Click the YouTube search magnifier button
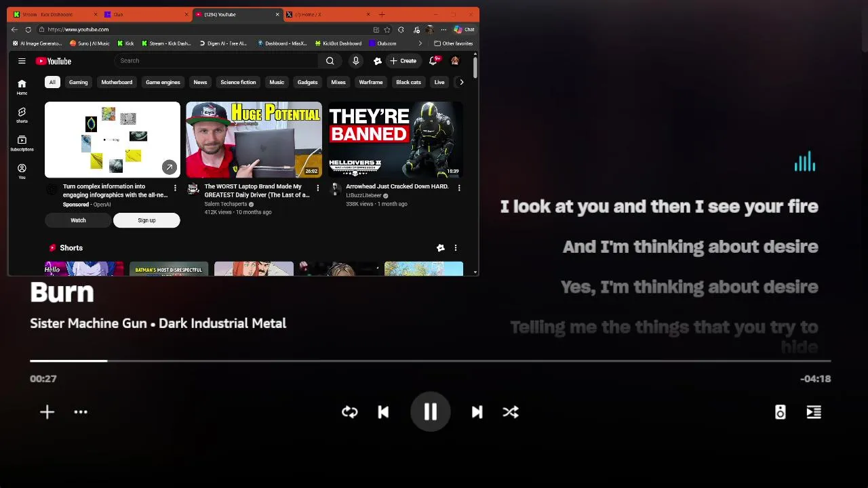 pyautogui.click(x=330, y=61)
